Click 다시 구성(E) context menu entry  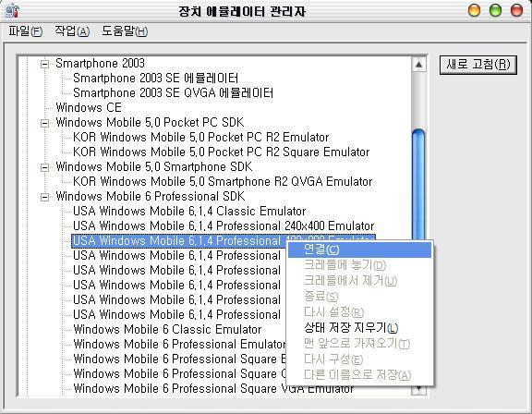coord(359,359)
